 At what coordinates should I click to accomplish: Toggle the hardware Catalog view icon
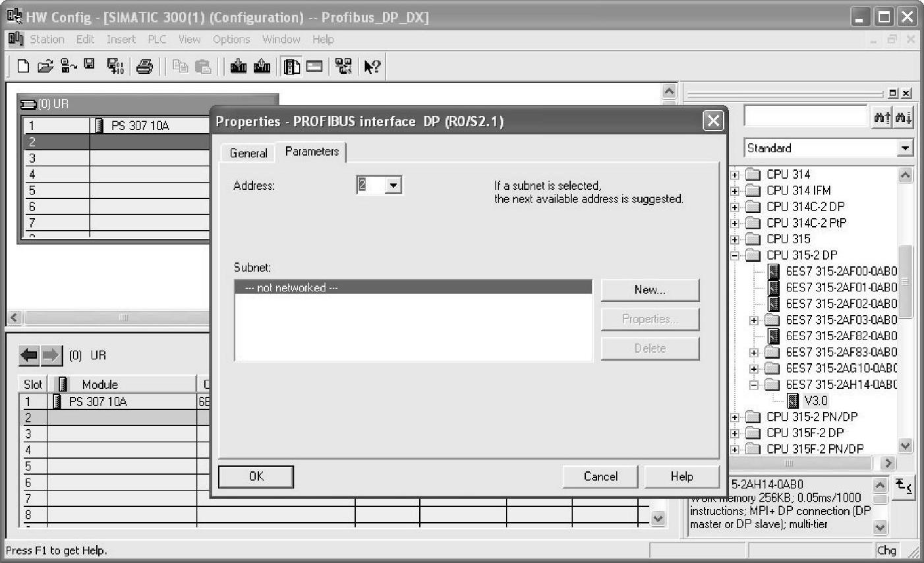291,66
